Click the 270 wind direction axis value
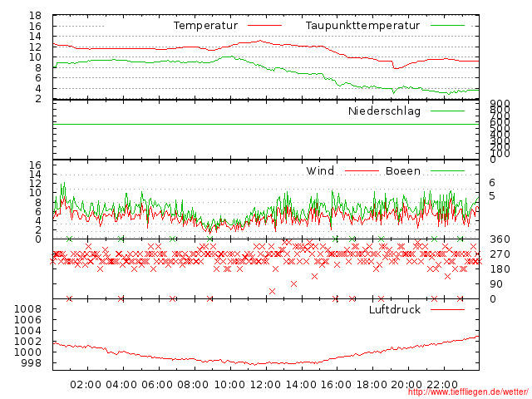Viewport: 532px width, 399px height. (500, 254)
